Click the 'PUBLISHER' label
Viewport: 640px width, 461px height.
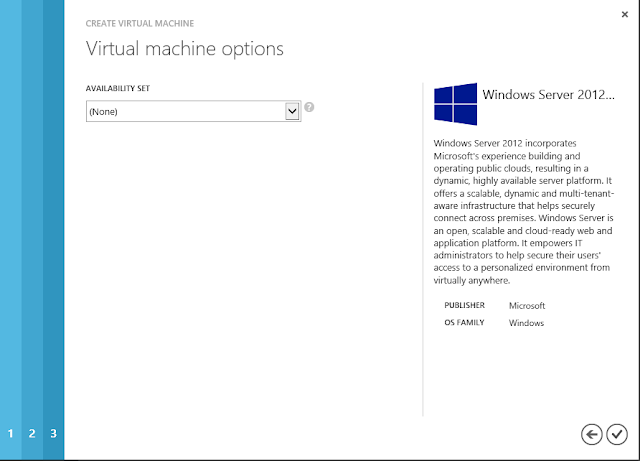(x=464, y=305)
